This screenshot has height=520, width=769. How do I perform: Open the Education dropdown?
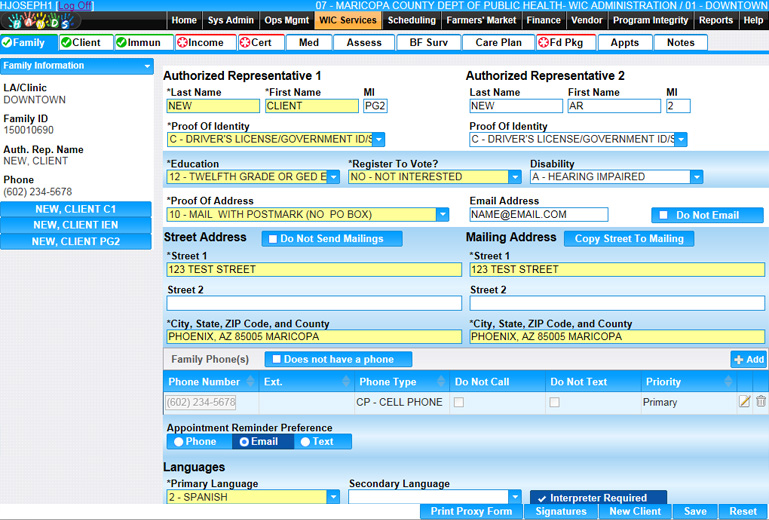(x=333, y=177)
